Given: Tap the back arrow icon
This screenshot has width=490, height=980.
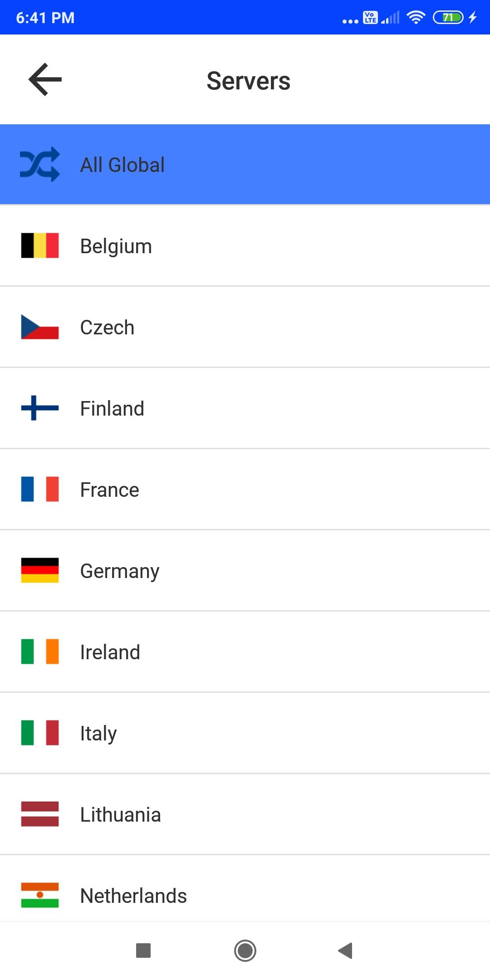Looking at the screenshot, I should coord(45,79).
